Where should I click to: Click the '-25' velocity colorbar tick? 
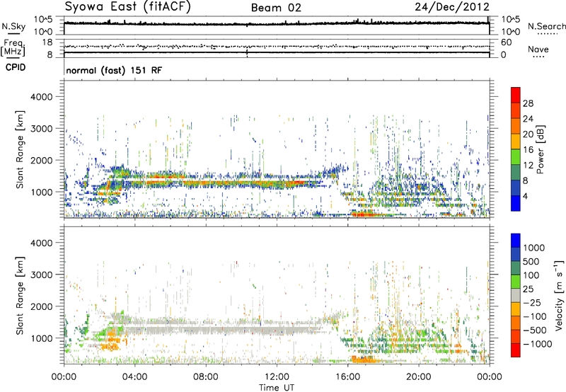pyautogui.click(x=532, y=302)
